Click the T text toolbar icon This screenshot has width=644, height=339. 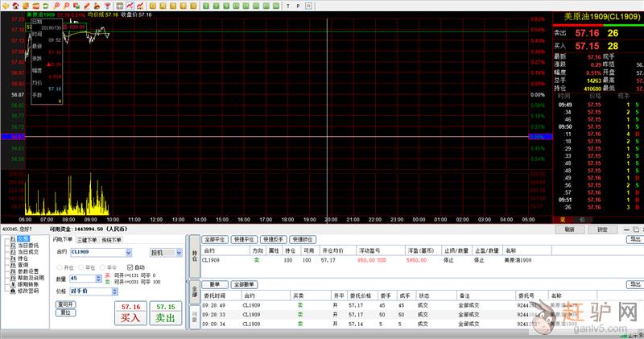[x=287, y=5]
